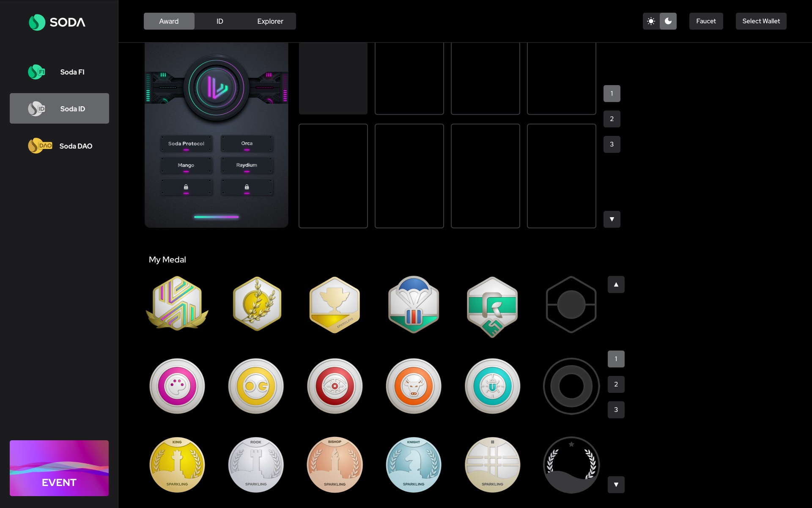Go to medal page 1
This screenshot has width=812, height=508.
(616, 359)
